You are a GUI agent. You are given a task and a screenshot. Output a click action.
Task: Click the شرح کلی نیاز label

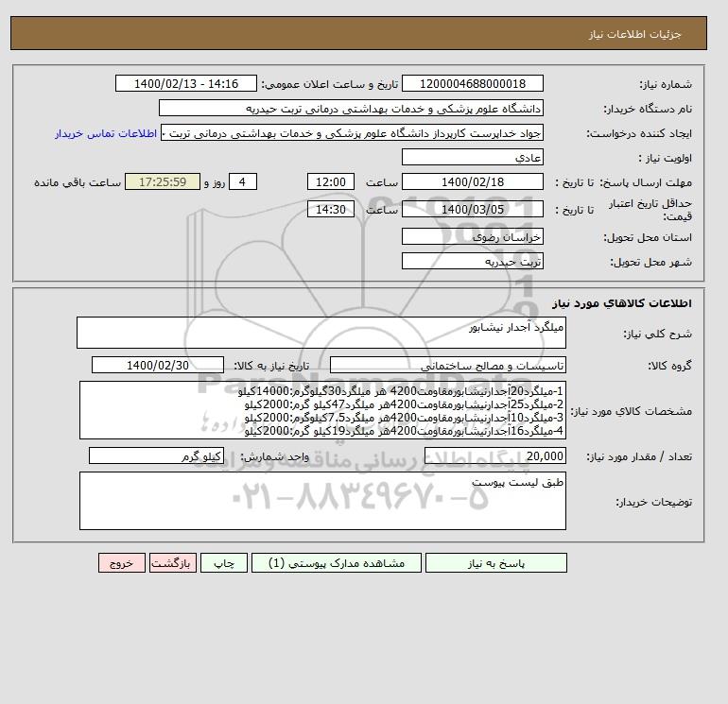point(657,334)
